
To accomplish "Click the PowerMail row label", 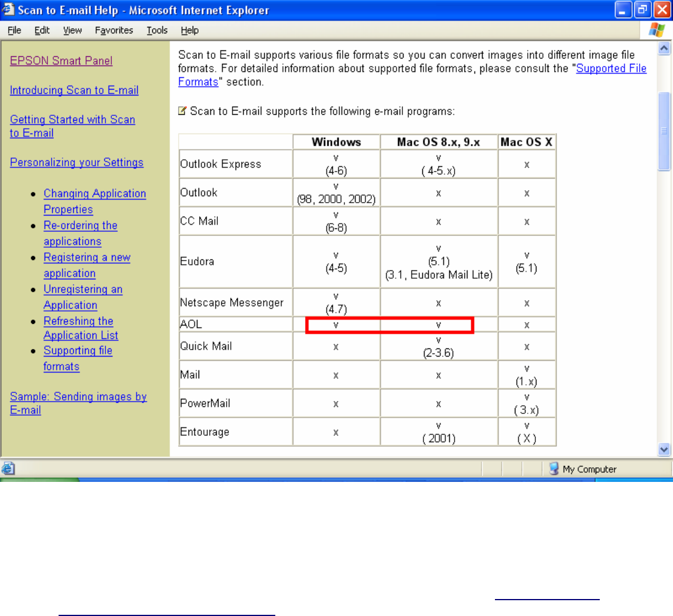I will tap(205, 403).
